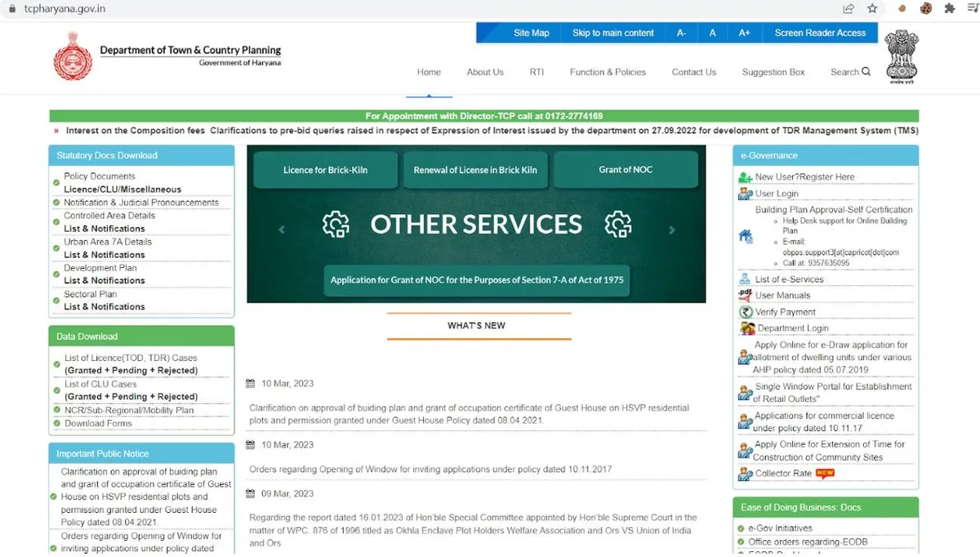This screenshot has width=980, height=557.
Task: Click the Building Plan Approval house icon
Action: click(x=745, y=237)
